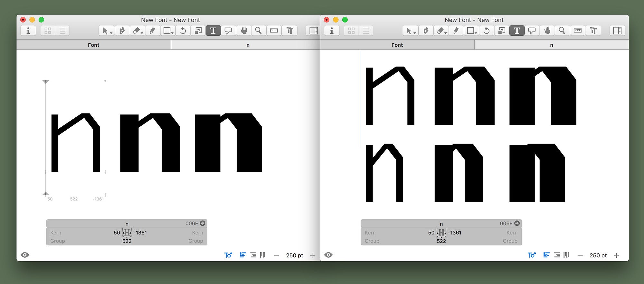This screenshot has height=284, width=644.
Task: Select the Zoom tool in right window
Action: pos(562,31)
